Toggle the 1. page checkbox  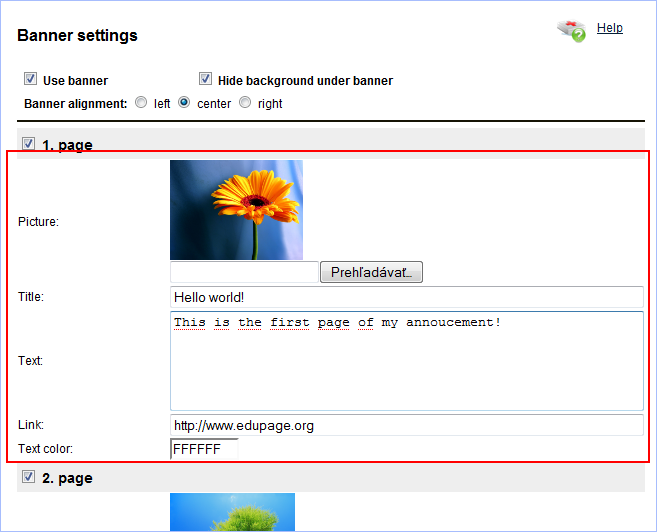(28, 144)
